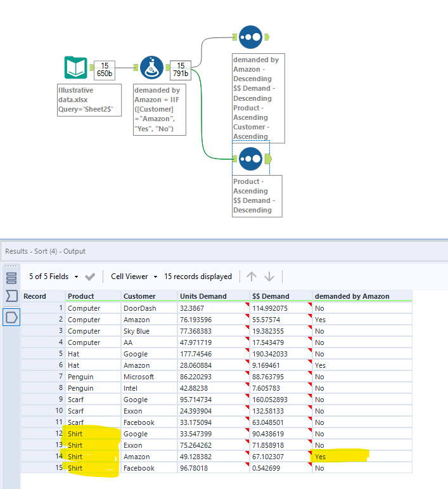448x489 pixels.
Task: Select the 177.74546 Units Demand cell
Action: (x=214, y=354)
